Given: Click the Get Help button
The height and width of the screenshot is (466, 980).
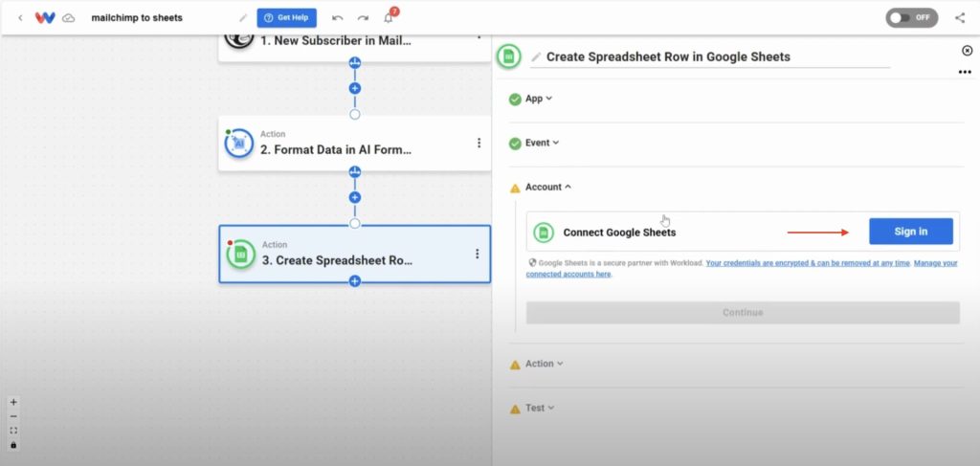Looking at the screenshot, I should click(287, 17).
